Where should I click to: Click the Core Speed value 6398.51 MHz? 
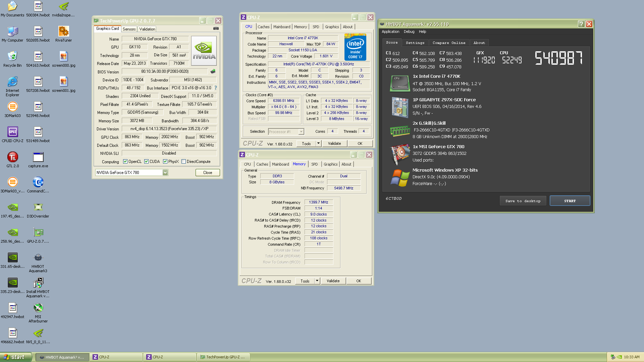tap(283, 101)
